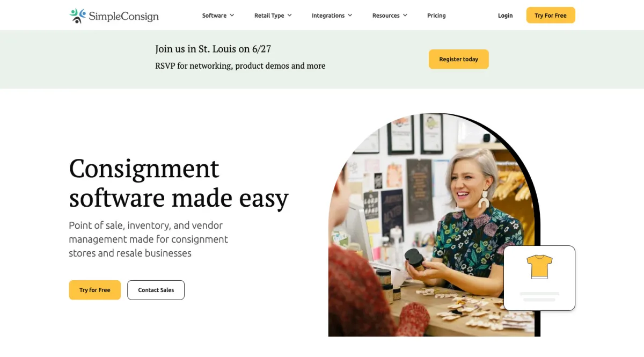Open the Software dropdown menu
This screenshot has width=644, height=357.
coord(218,16)
